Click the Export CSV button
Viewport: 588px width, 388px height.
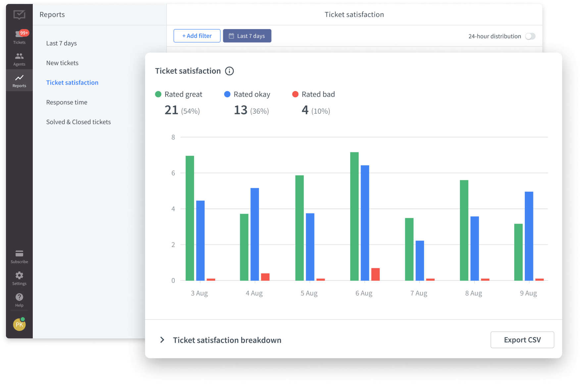(x=522, y=340)
